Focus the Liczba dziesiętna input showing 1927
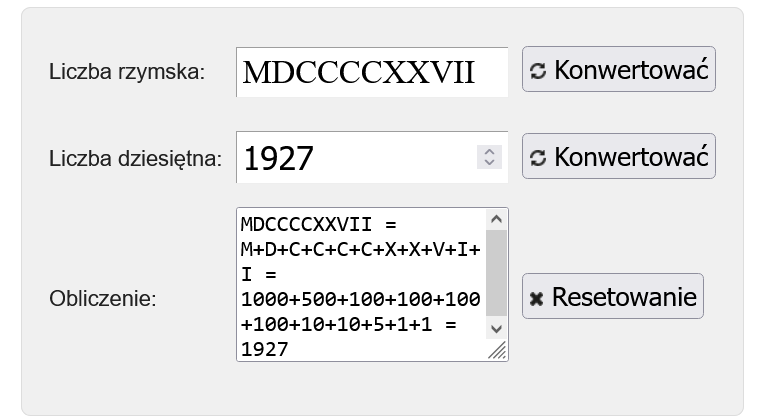766x416 pixels. point(350,158)
